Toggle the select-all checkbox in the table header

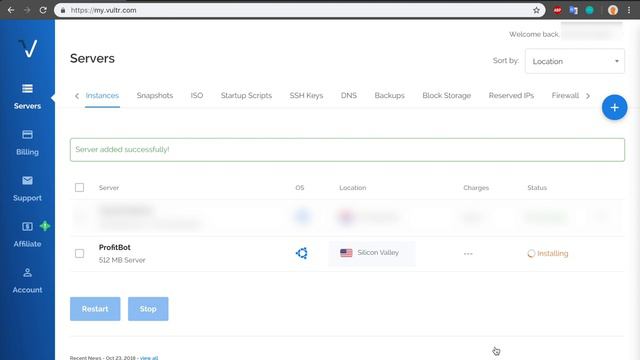(80, 187)
